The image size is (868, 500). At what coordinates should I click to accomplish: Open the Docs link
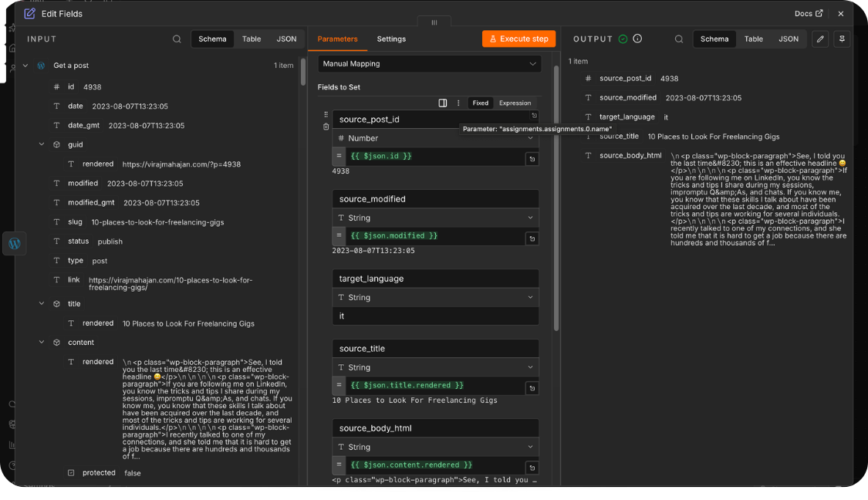pos(809,13)
